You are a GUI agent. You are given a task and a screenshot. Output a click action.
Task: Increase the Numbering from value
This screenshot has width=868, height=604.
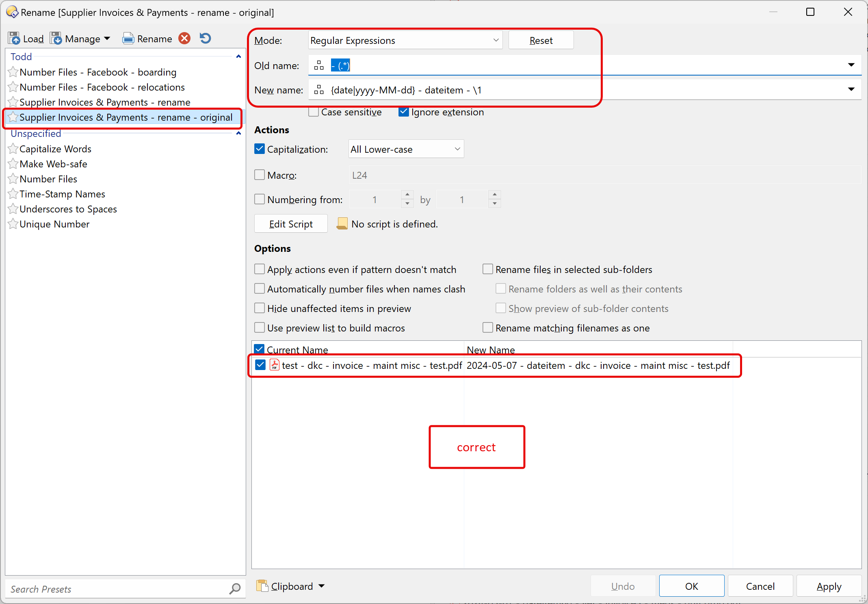407,195
